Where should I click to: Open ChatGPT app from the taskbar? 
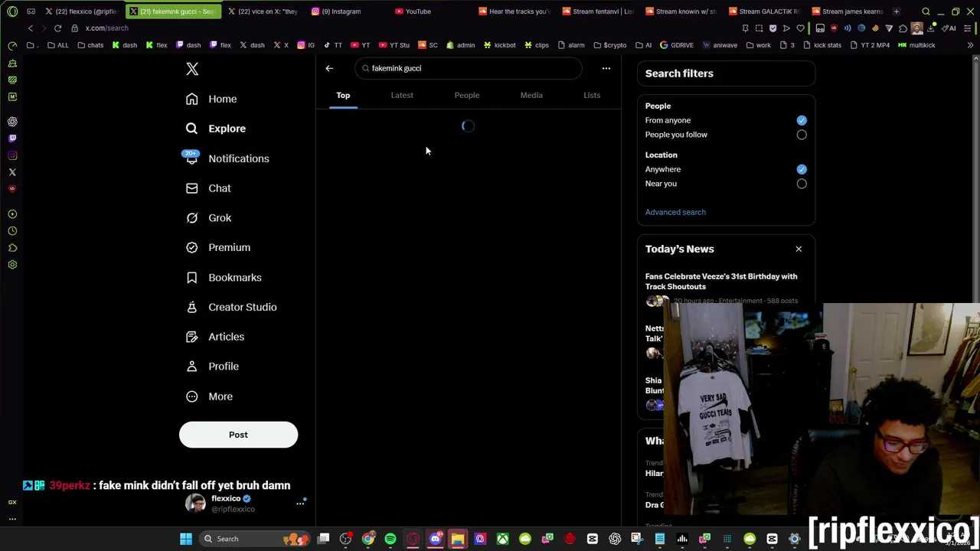coord(615,539)
